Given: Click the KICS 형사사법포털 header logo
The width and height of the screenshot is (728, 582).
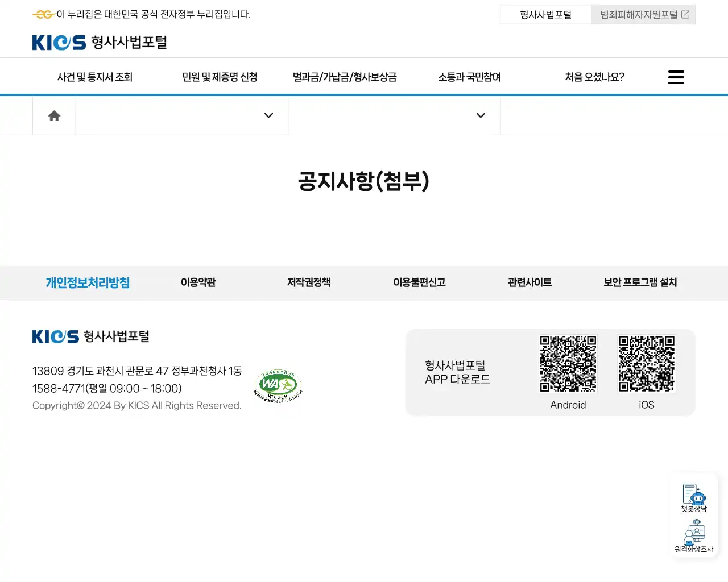Looking at the screenshot, I should (x=100, y=43).
